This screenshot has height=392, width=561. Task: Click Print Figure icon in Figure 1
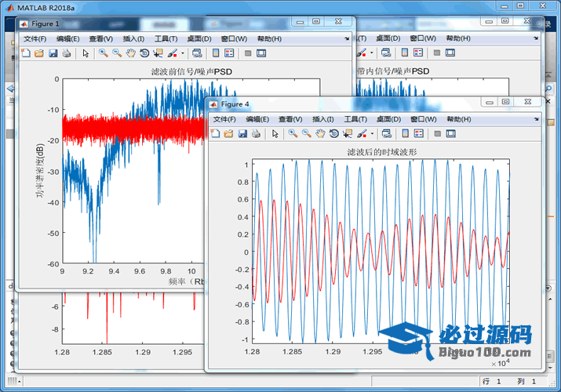point(67,53)
